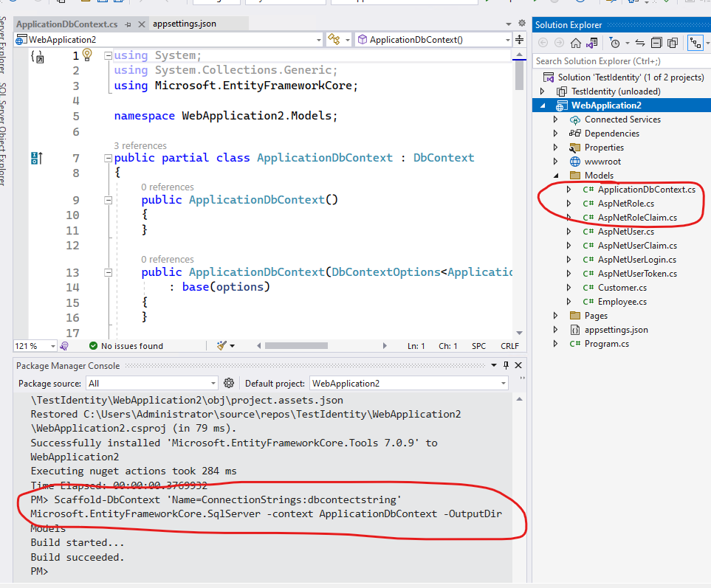Click the 3 references CodeLens link
The height and width of the screenshot is (588, 711).
tap(140, 146)
